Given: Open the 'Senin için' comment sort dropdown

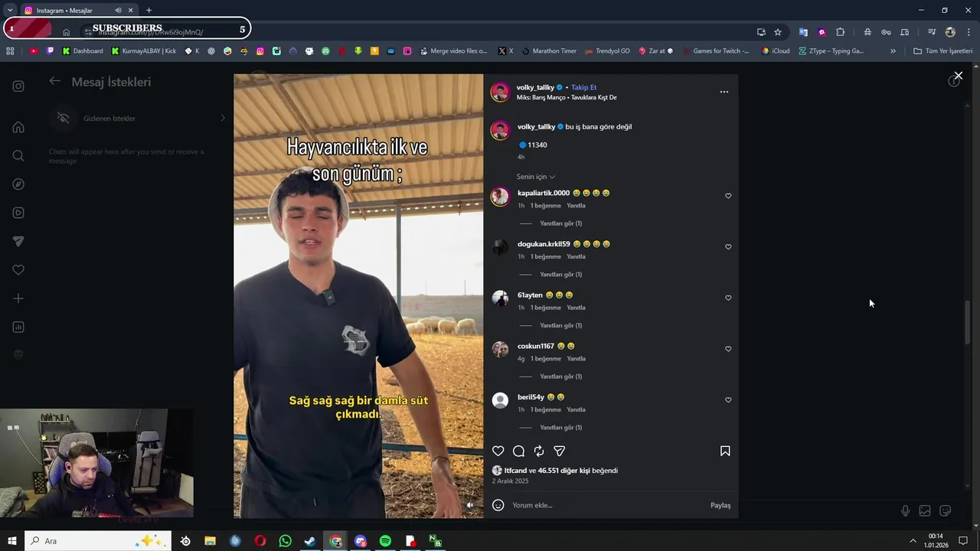Looking at the screenshot, I should click(x=536, y=177).
